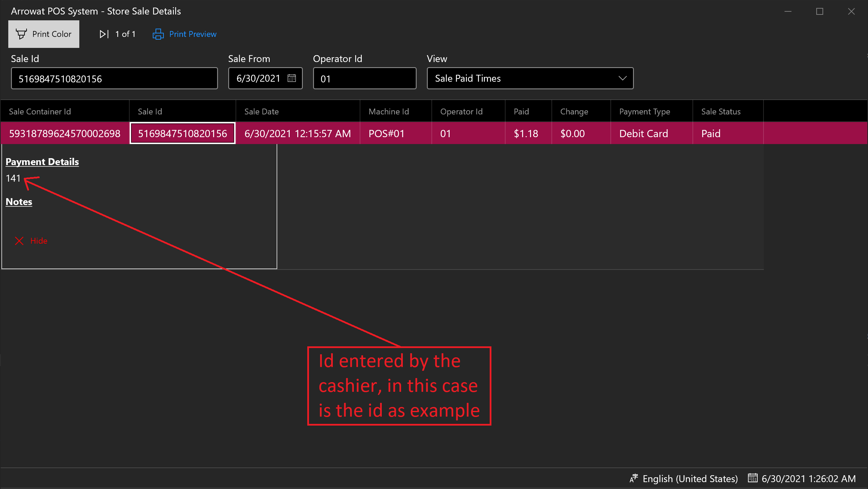This screenshot has width=868, height=489.
Task: Click the Hide close icon in payment panel
Action: tap(19, 241)
